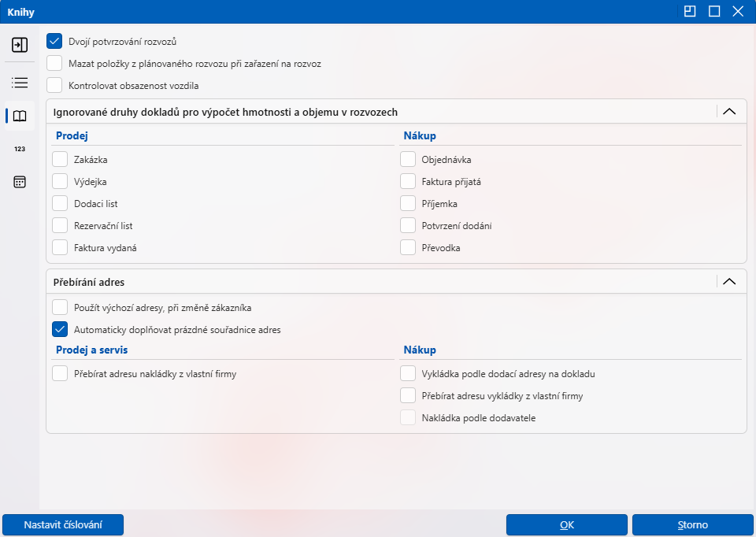756x537 pixels.
Task: Tick the Objednávka checkbox
Action: 408,160
